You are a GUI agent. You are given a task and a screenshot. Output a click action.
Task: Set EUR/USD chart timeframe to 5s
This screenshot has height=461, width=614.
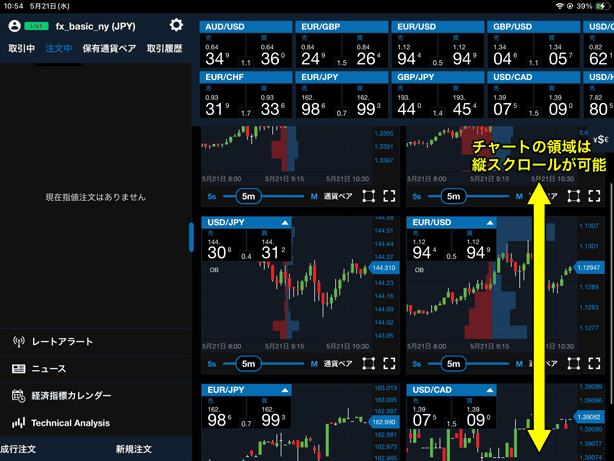coord(417,364)
